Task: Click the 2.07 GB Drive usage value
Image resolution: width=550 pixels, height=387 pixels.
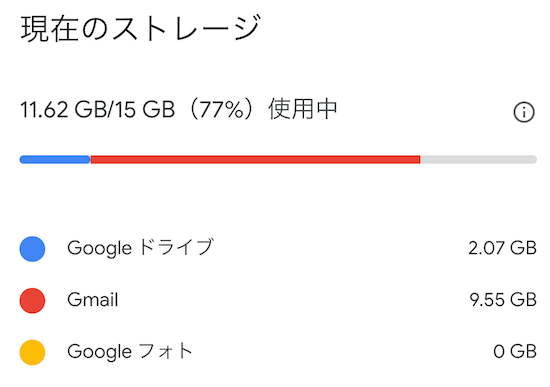Action: [502, 248]
